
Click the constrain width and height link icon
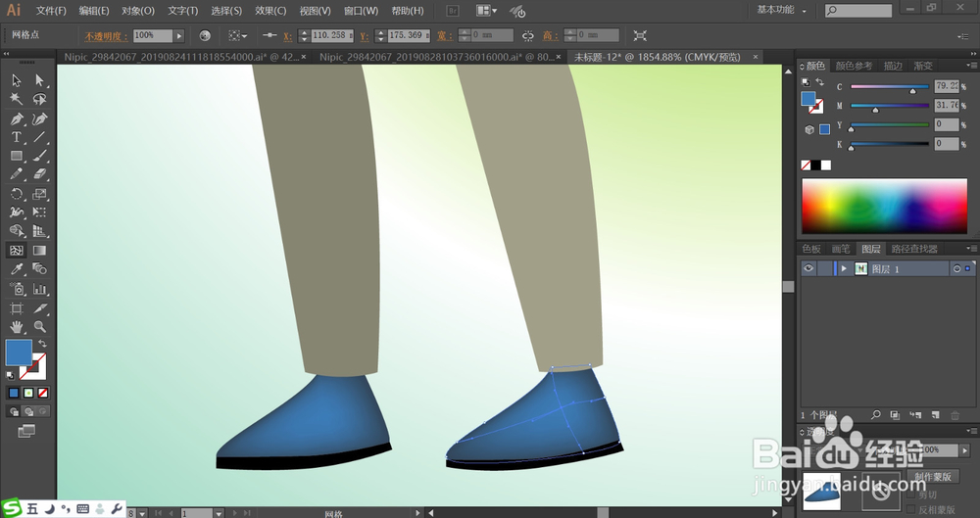click(x=528, y=35)
